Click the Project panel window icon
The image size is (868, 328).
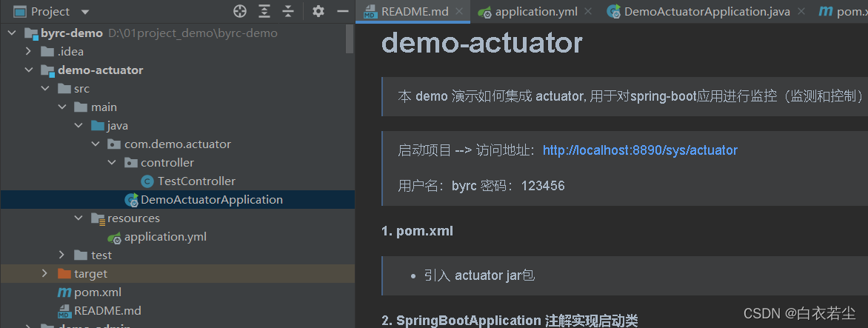pos(20,11)
